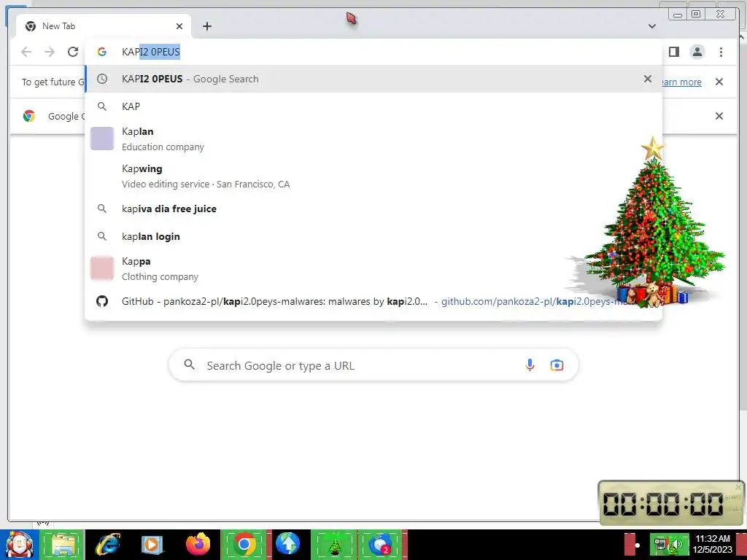This screenshot has width=747, height=560.
Task: Open Windows Media Player from taskbar
Action: click(152, 544)
